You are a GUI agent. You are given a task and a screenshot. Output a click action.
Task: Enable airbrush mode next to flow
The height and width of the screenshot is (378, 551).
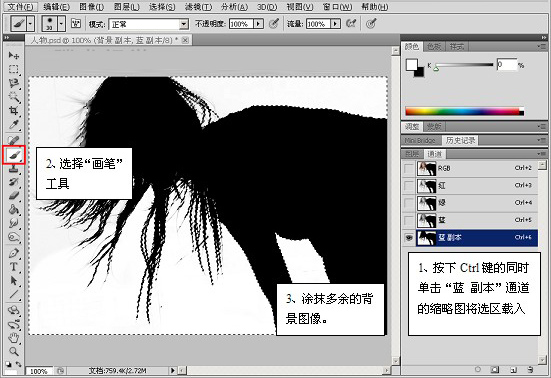click(x=351, y=24)
